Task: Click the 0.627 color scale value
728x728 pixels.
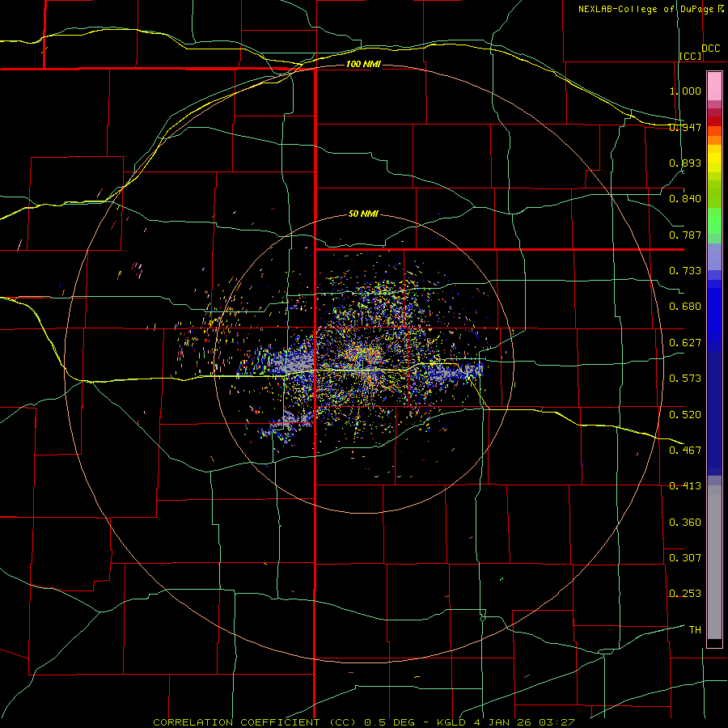Action: coord(685,343)
